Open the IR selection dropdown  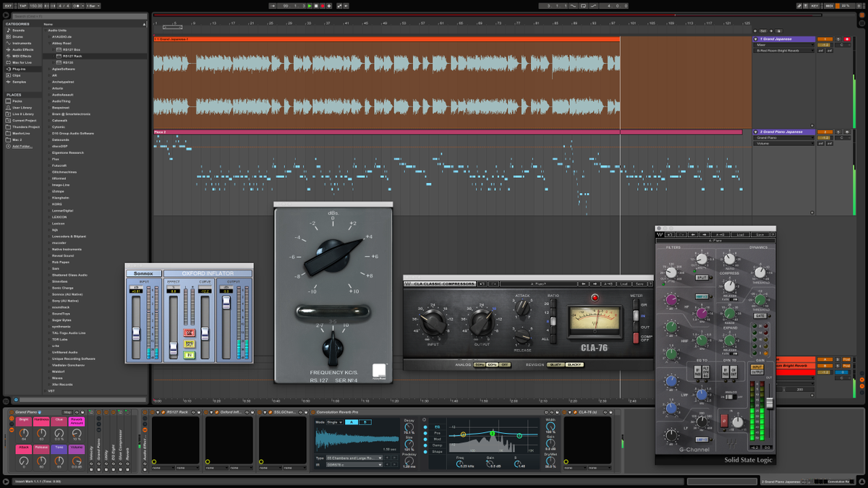click(354, 465)
